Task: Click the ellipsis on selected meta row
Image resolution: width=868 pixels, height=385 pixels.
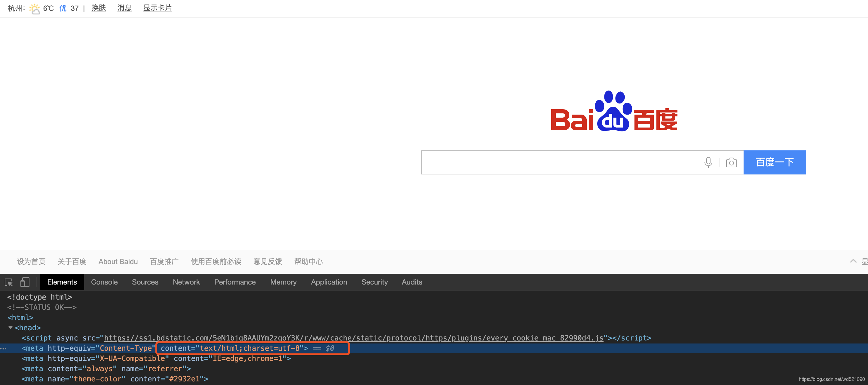Action: point(3,348)
